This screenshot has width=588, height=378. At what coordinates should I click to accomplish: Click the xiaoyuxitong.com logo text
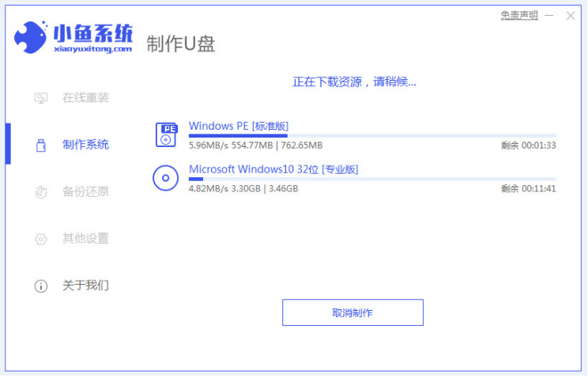[x=93, y=49]
